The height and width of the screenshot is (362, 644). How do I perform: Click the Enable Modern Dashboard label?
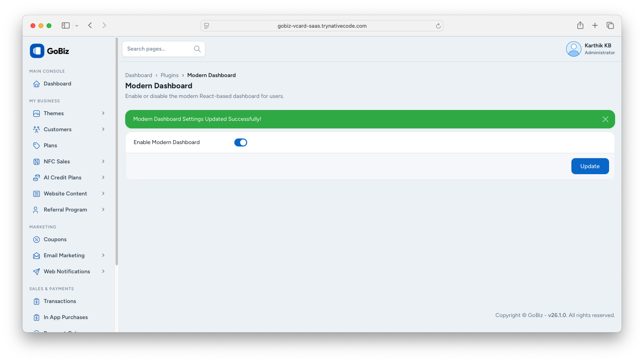(x=167, y=142)
